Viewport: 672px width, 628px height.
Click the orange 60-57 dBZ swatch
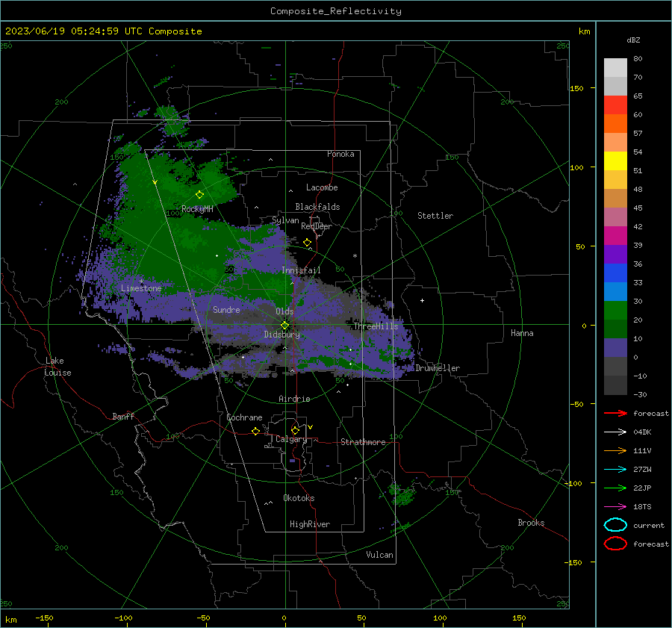[615, 124]
